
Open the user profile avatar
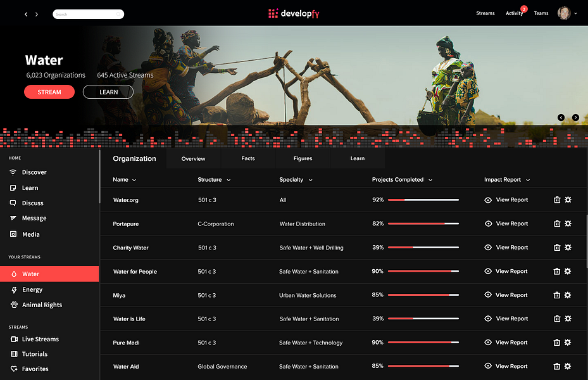(563, 13)
